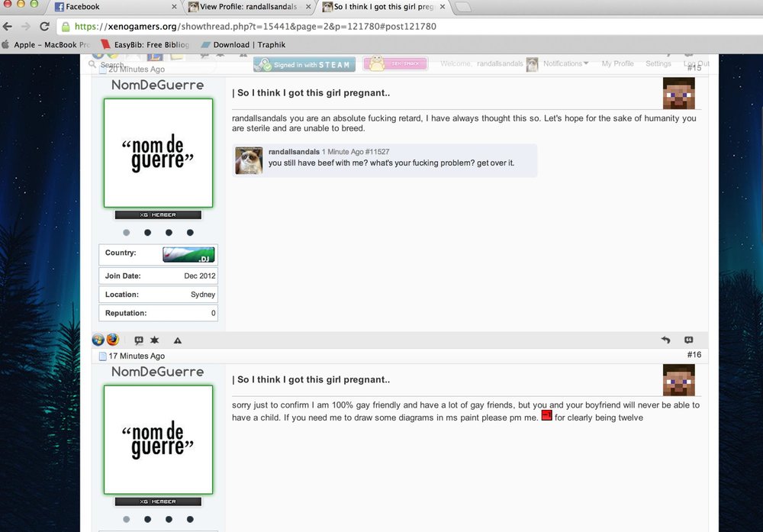Click the 'Join Date:' Dec 2012 row
The image size is (763, 532).
coord(158,276)
